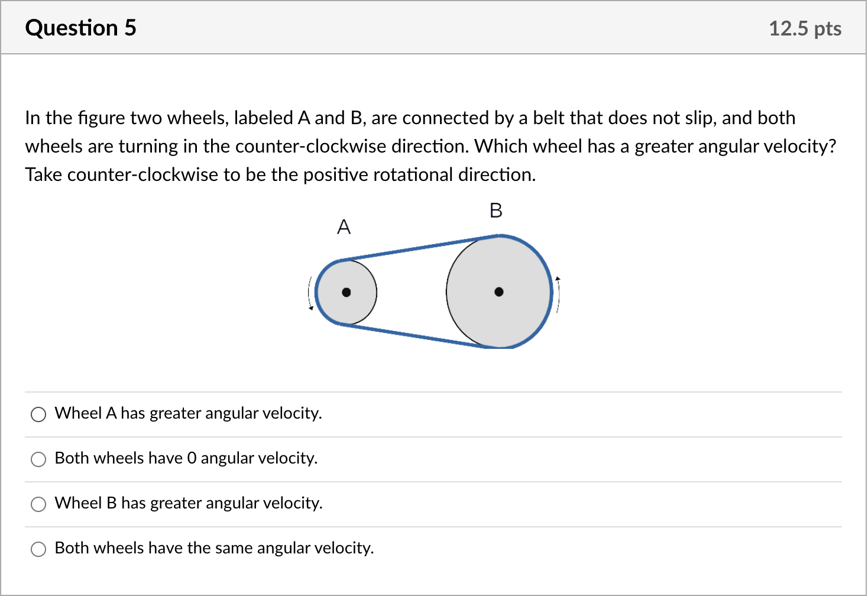Click the 'Question 5' header text
The width and height of the screenshot is (868, 596).
point(81,27)
